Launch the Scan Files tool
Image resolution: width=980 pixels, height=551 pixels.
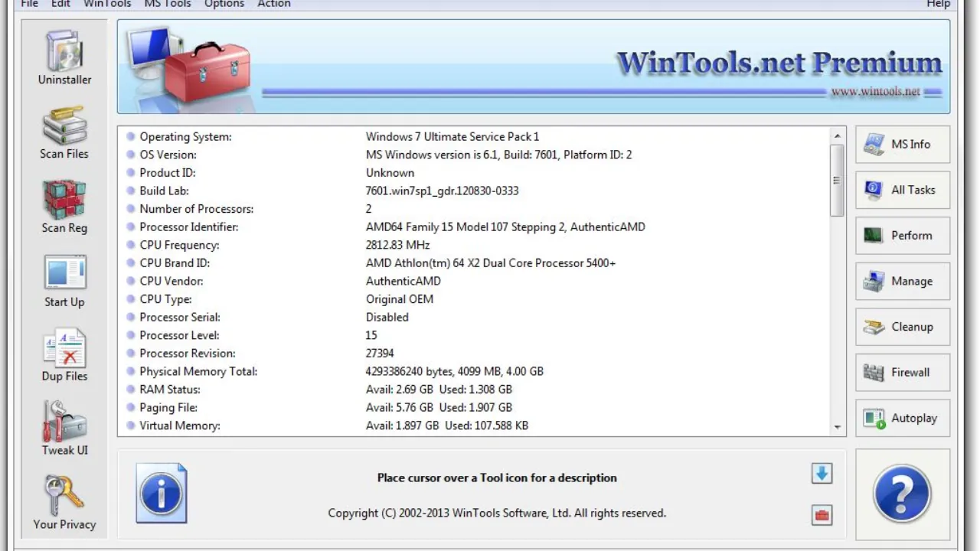[x=65, y=132]
